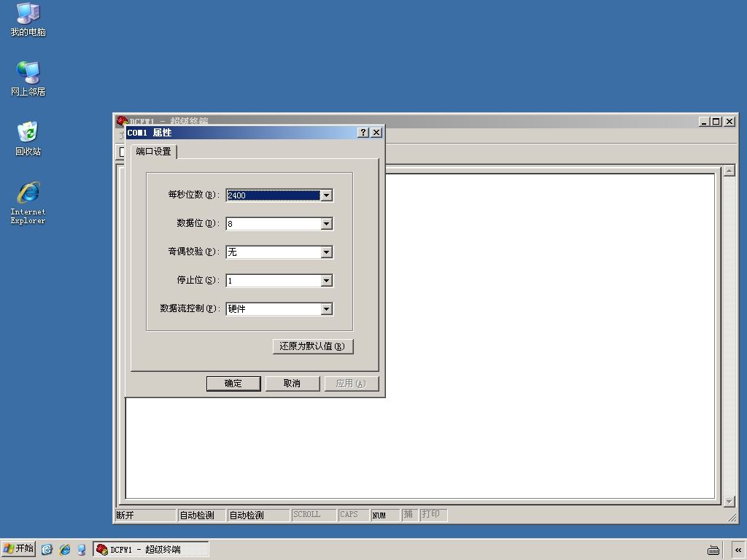Select DCFW1 HyperTerminal taskbar button
Image resolution: width=747 pixels, height=560 pixels.
coord(151,549)
